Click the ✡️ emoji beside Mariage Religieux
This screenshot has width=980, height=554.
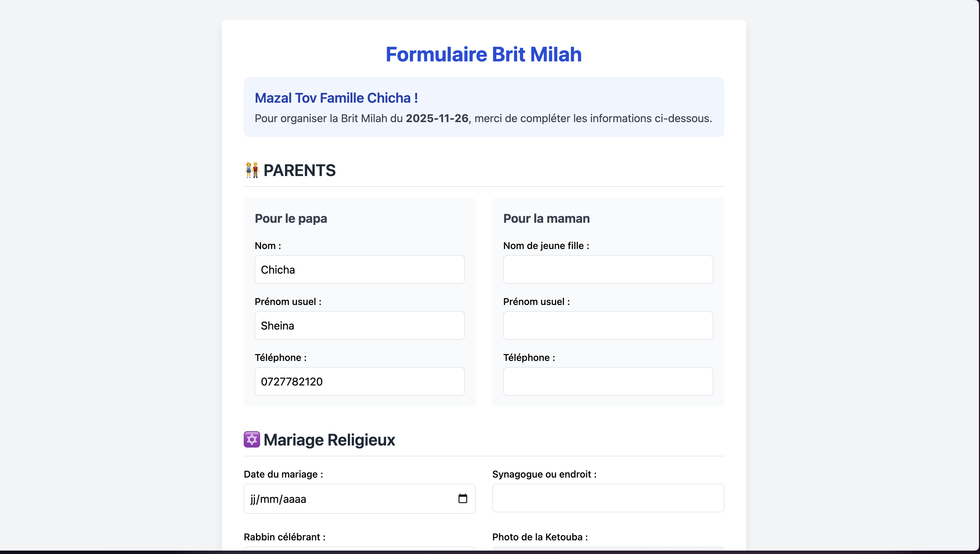(252, 439)
